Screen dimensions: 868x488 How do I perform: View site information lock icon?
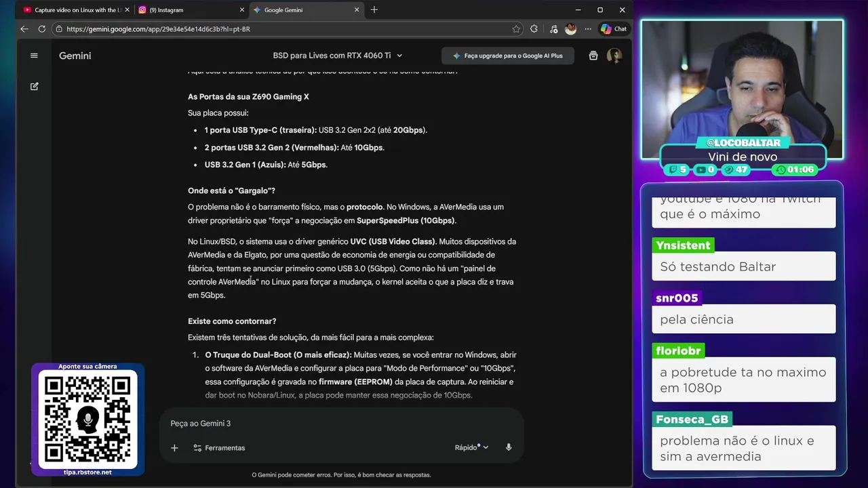point(60,29)
